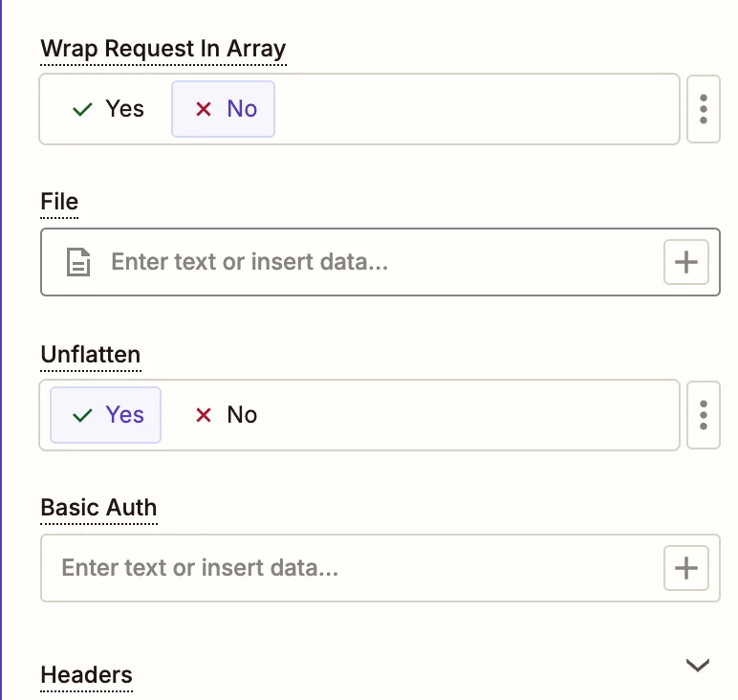
Task: Expand the Headers section chevron
Action: coord(698,665)
